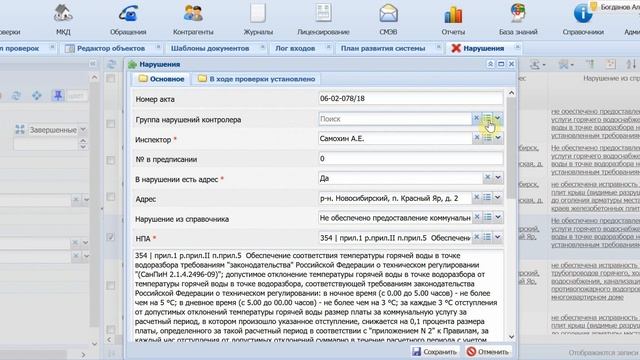The image size is (640, 360).
Task: Open list picker for Адрес
Action: [x=487, y=198]
